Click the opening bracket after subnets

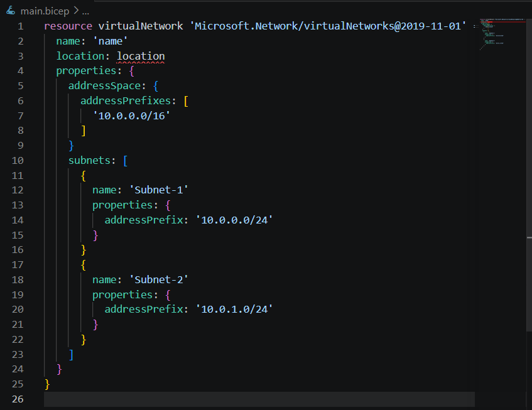(x=125, y=160)
